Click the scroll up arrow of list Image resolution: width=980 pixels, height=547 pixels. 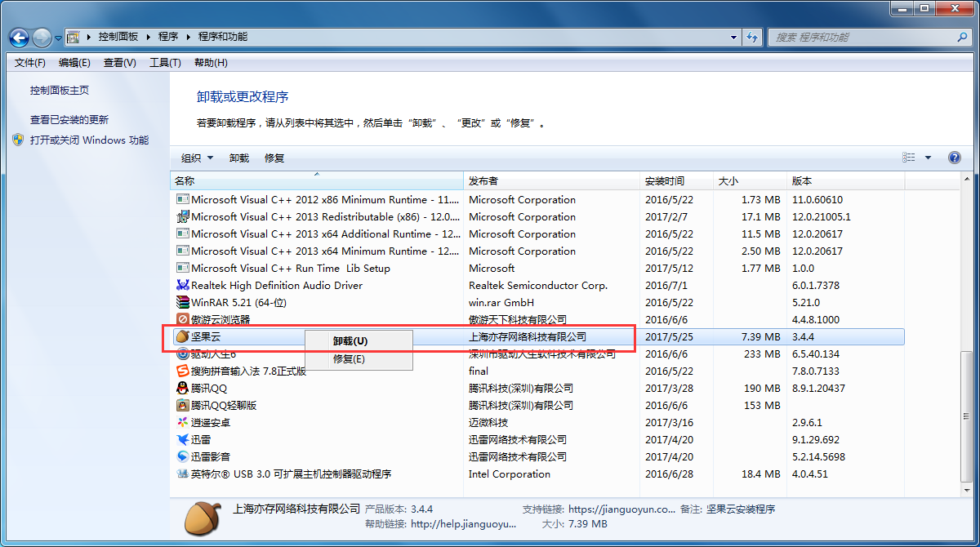pyautogui.click(x=966, y=180)
